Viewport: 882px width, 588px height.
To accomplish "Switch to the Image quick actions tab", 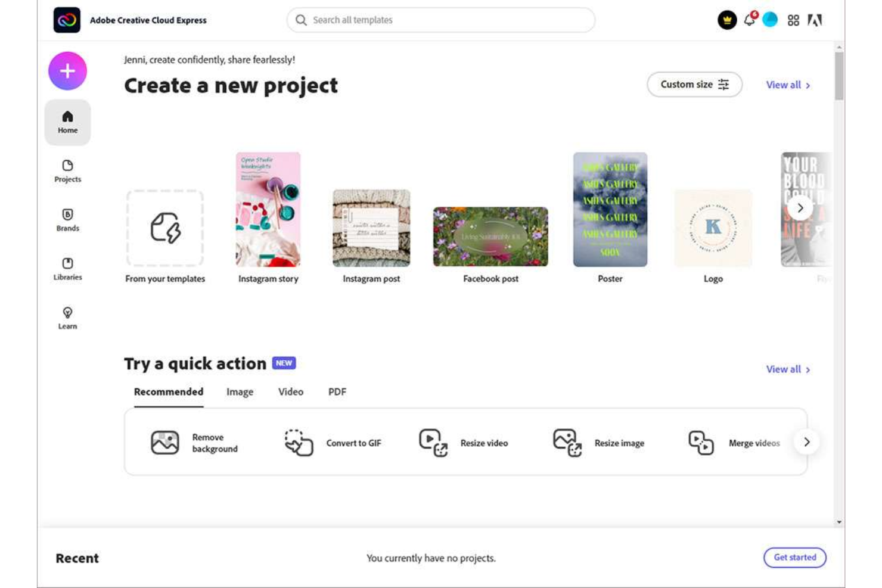I will tap(239, 392).
